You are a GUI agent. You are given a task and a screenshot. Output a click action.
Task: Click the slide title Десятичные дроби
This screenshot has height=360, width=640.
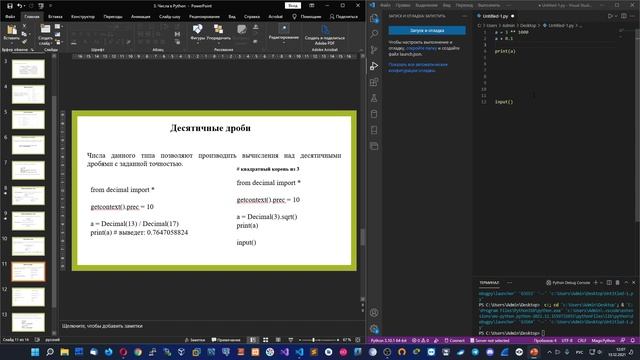pos(210,128)
